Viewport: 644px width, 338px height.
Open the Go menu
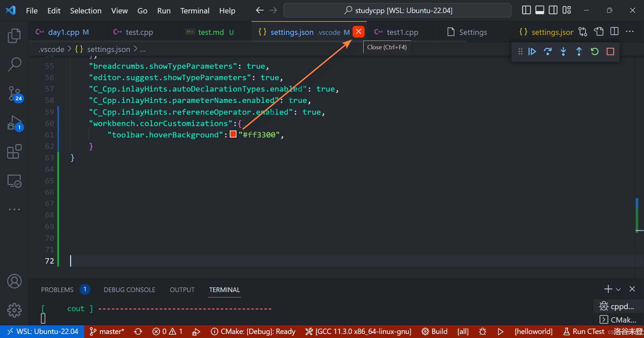point(142,11)
